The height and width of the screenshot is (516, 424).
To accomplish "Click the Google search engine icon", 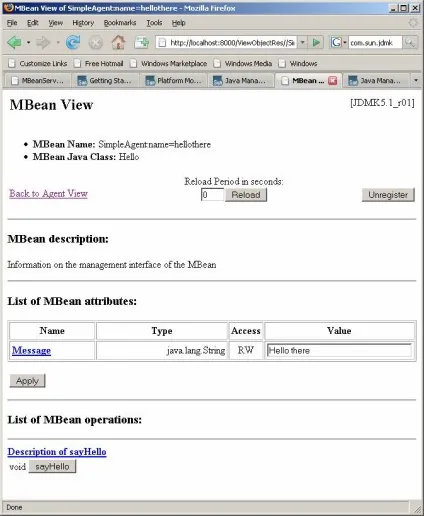I will tap(335, 43).
